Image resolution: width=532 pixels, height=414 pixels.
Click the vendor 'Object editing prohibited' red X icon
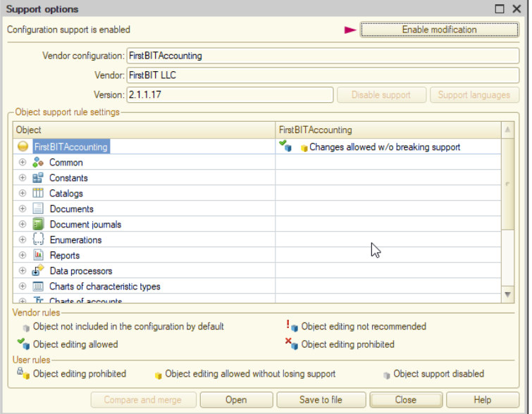(x=292, y=344)
